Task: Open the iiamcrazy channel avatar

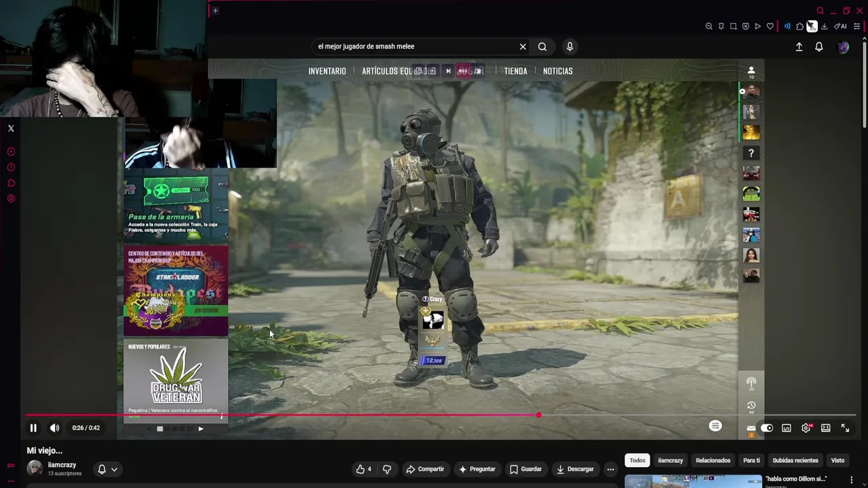Action: click(35, 468)
